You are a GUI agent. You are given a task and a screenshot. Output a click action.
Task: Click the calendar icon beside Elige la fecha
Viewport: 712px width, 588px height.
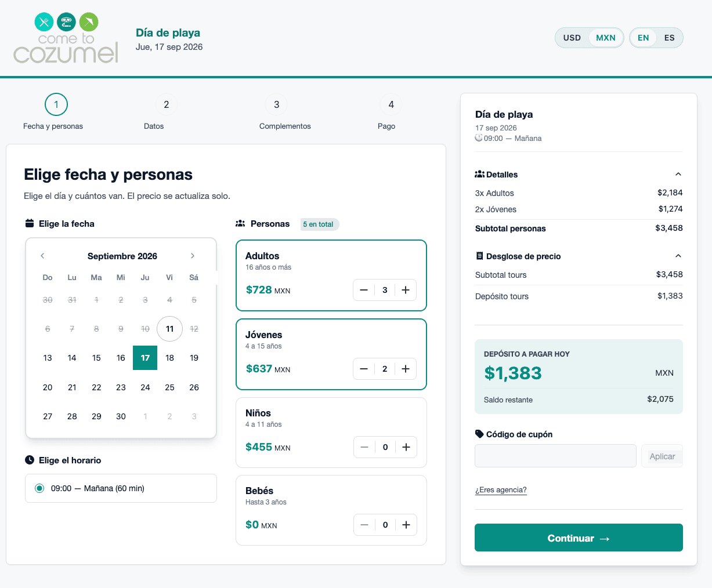30,223
